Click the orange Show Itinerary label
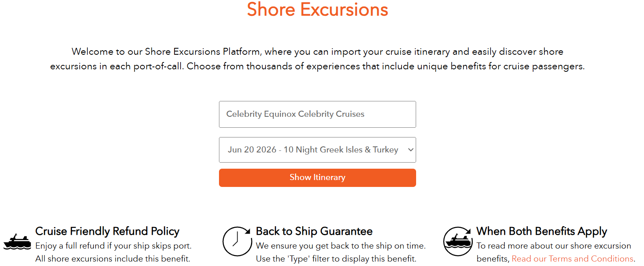Viewport: 644px width, 266px height. (317, 177)
